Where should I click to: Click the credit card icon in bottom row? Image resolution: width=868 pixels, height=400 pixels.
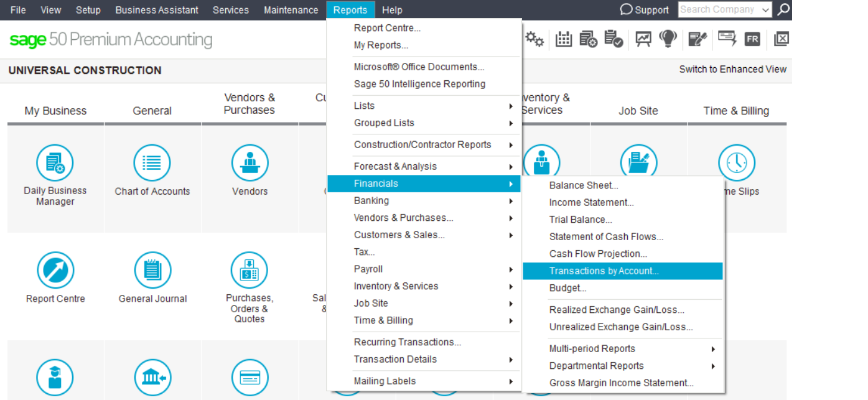pyautogui.click(x=250, y=378)
